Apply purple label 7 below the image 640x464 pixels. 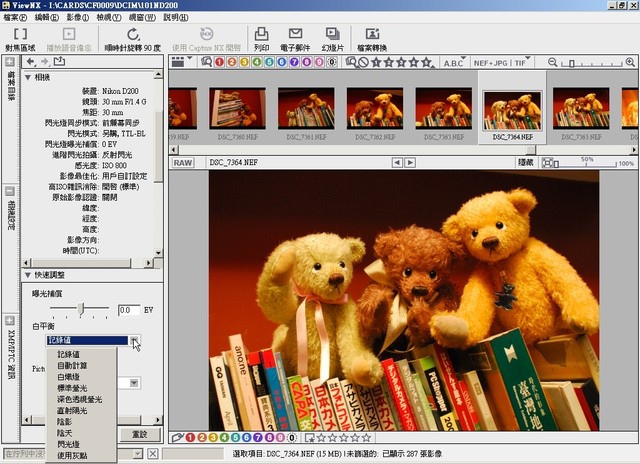pyautogui.click(x=258, y=438)
